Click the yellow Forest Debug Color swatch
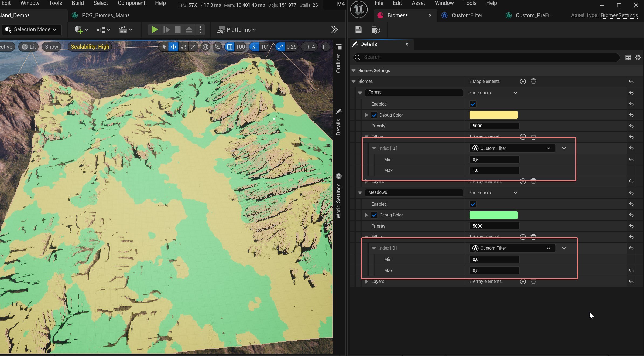This screenshot has height=356, width=644. point(494,115)
